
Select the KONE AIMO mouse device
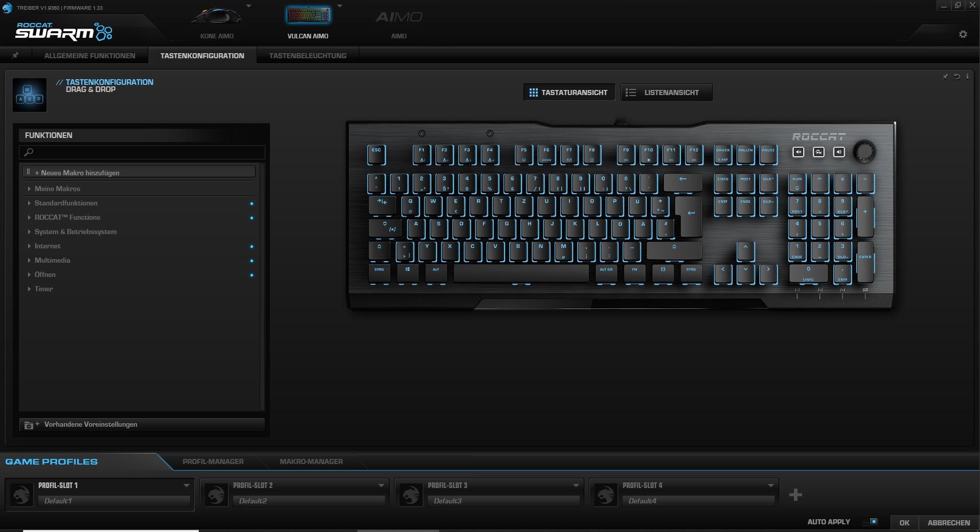coord(217,22)
